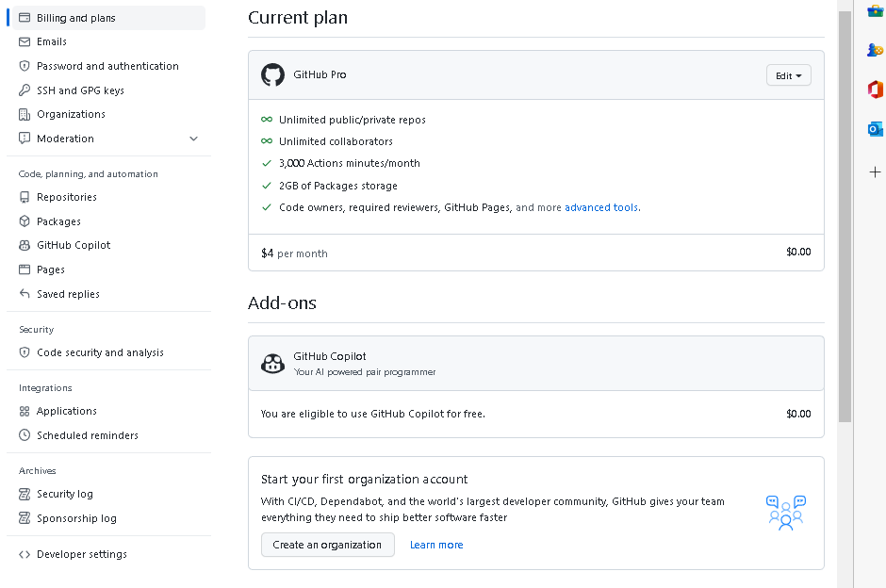Open Outlook from the Edge sidebar
This screenshot has width=886, height=588.
(875, 130)
